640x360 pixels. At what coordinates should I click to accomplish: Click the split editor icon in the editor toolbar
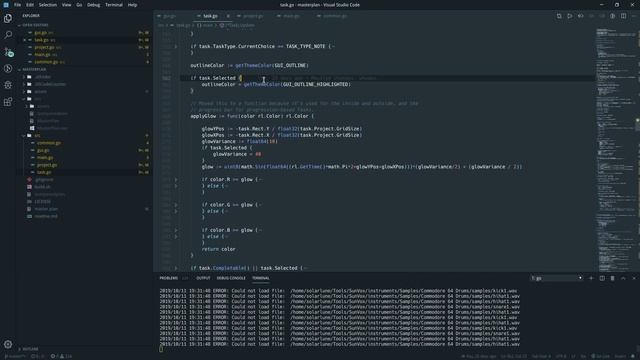click(x=623, y=16)
